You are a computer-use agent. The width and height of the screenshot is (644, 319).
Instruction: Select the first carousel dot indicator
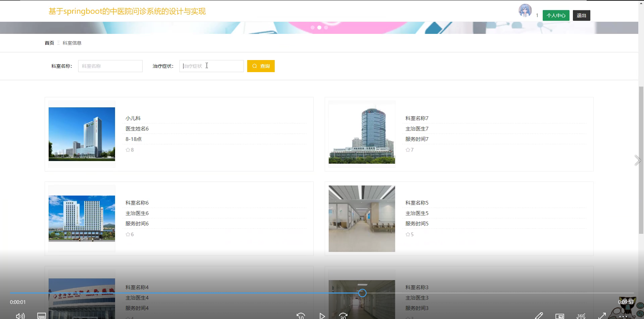313,28
